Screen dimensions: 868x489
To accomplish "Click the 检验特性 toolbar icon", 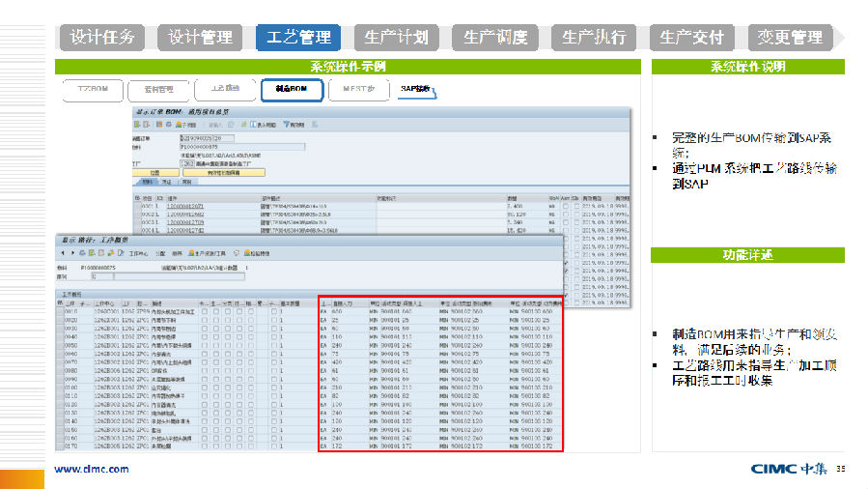I will 248,253.
